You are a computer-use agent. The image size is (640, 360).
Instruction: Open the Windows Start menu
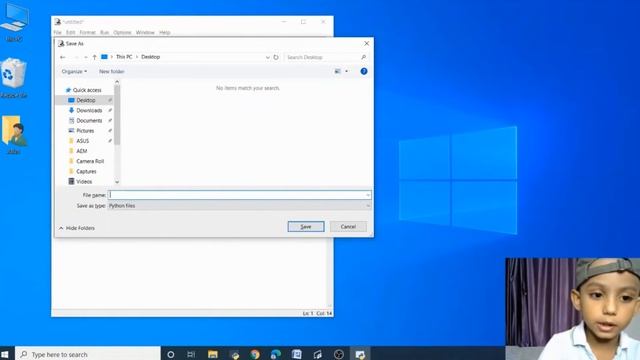click(x=5, y=354)
